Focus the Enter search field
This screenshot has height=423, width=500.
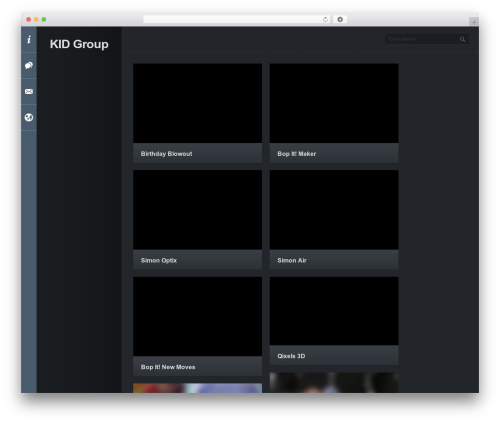click(x=427, y=39)
